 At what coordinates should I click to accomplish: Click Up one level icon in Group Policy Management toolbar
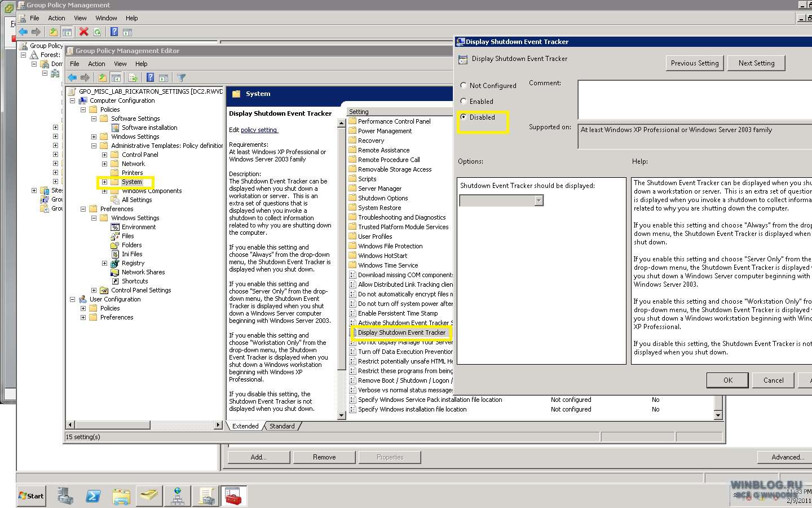[x=53, y=32]
